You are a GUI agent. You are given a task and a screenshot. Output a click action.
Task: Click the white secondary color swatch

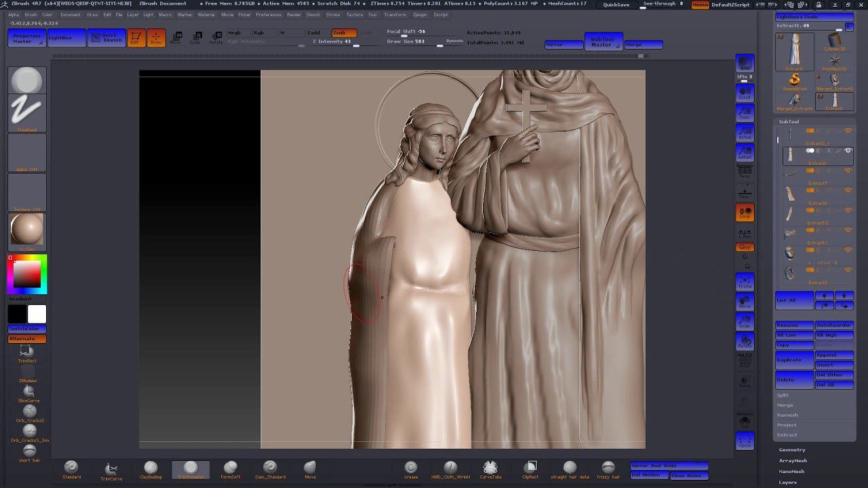[37, 314]
